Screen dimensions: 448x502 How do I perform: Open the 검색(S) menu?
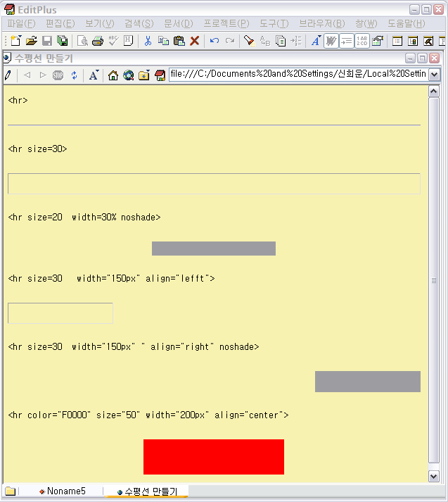(139, 24)
